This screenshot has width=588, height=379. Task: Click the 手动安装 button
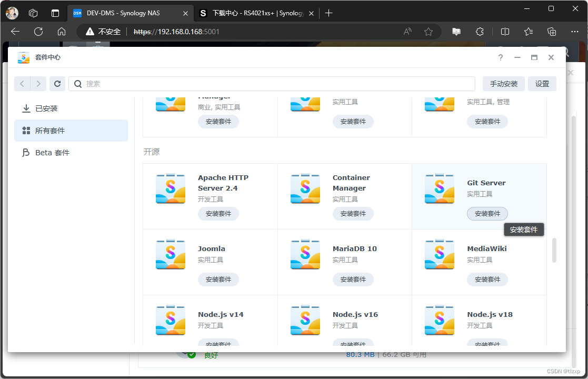(x=504, y=84)
